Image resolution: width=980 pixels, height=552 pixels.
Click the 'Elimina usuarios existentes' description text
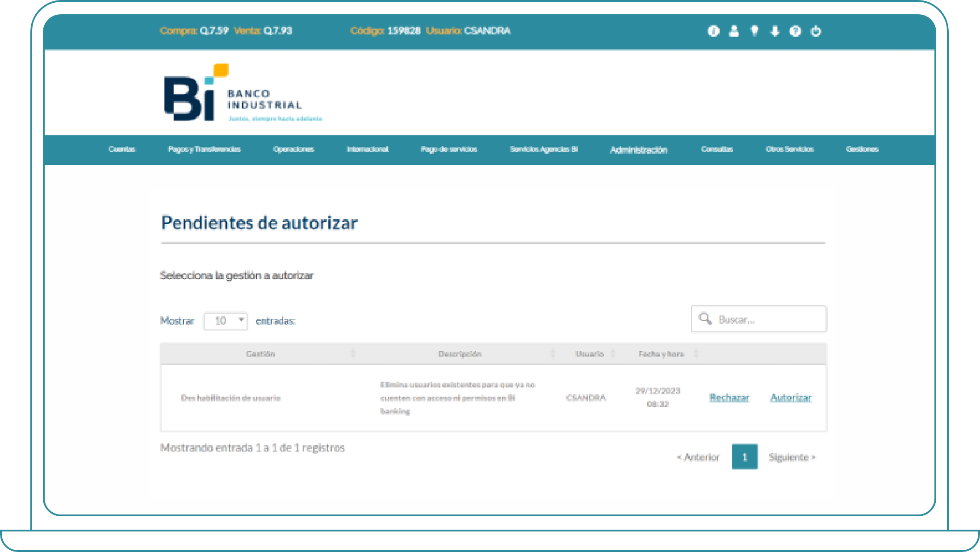coord(458,397)
